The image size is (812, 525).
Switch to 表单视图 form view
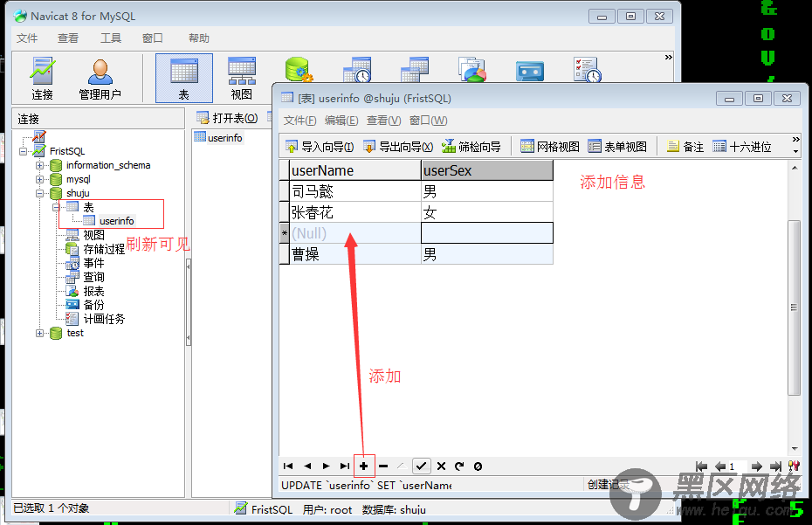617,147
